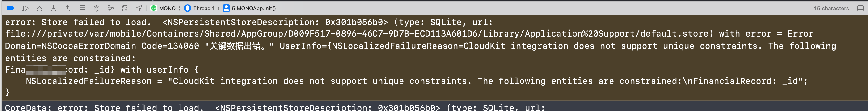Continue program execution

[25, 9]
